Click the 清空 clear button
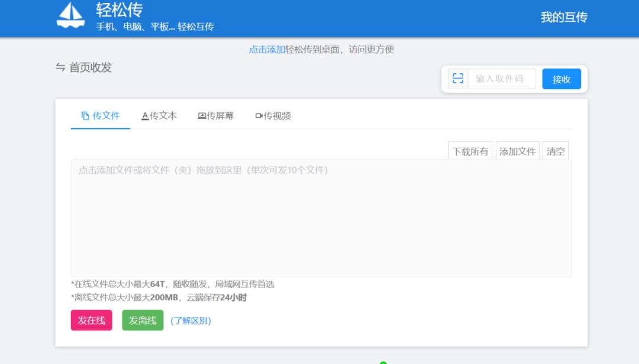The height and width of the screenshot is (364, 639). pos(555,151)
